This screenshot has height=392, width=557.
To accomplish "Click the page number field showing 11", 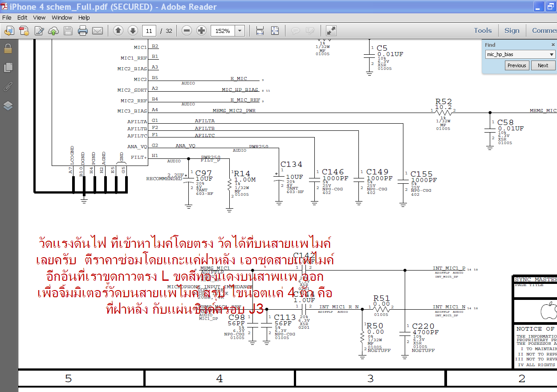I will click(x=149, y=31).
